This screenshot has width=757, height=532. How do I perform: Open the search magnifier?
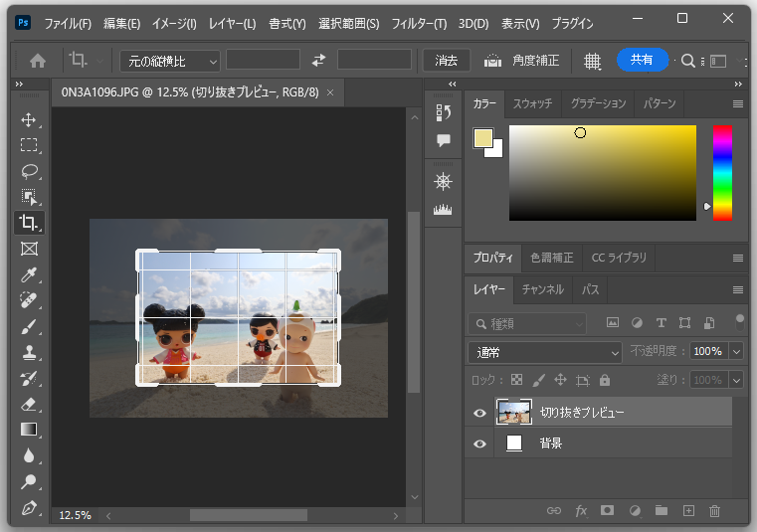point(688,61)
